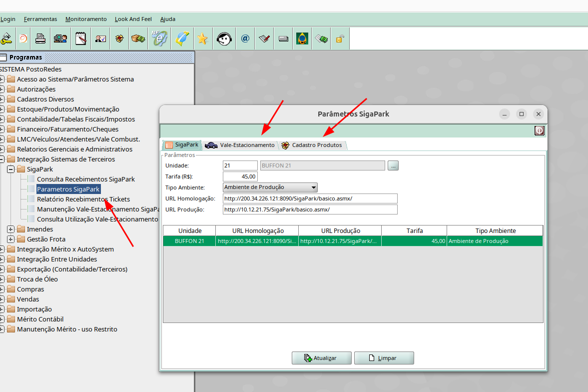Image resolution: width=588 pixels, height=392 pixels.
Task: Click the blue @ email icon
Action: click(245, 38)
